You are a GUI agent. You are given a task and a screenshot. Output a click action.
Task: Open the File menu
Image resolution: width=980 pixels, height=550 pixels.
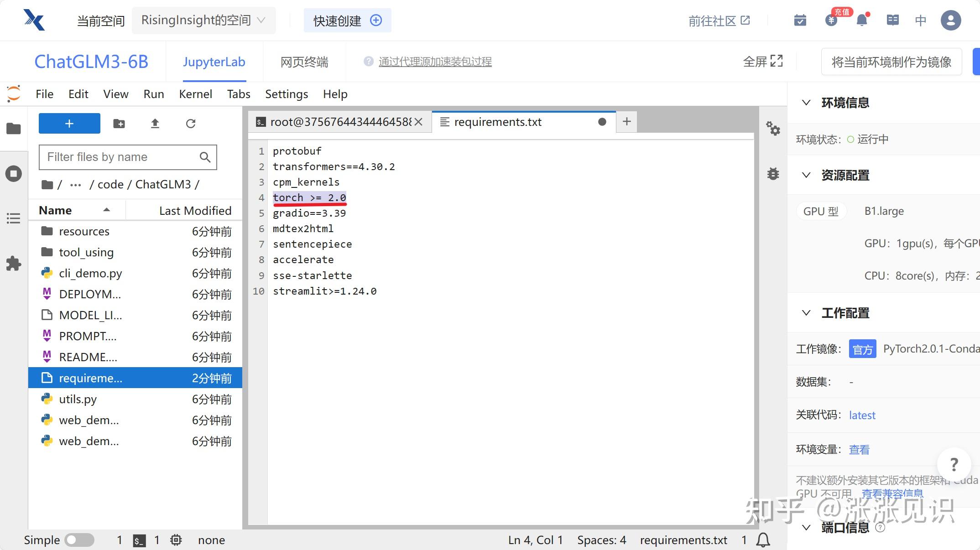[44, 94]
